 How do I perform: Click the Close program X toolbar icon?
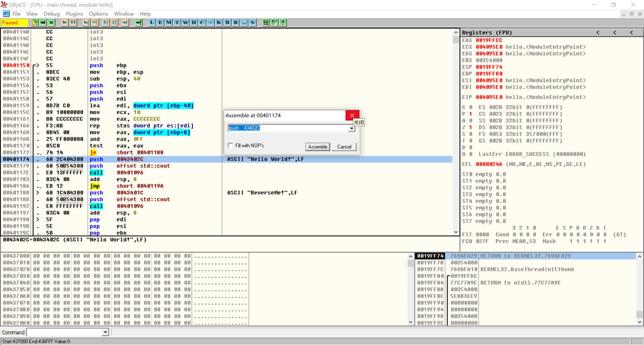tap(51, 22)
